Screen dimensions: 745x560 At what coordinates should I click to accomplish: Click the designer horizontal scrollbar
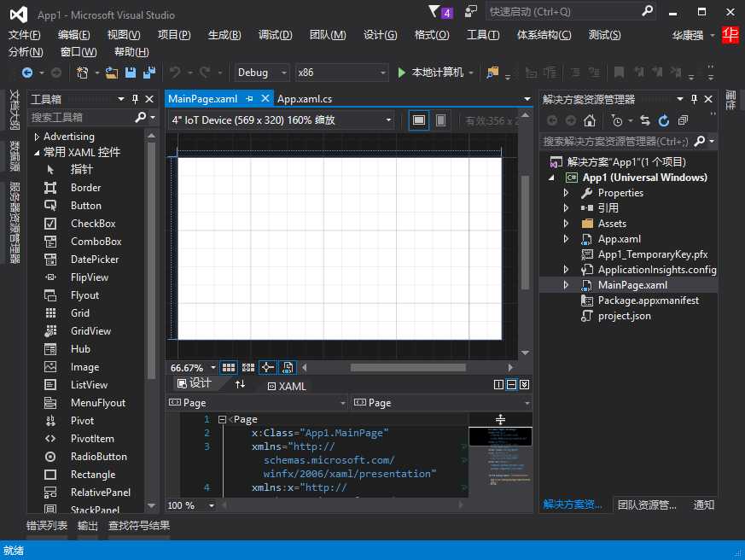408,367
